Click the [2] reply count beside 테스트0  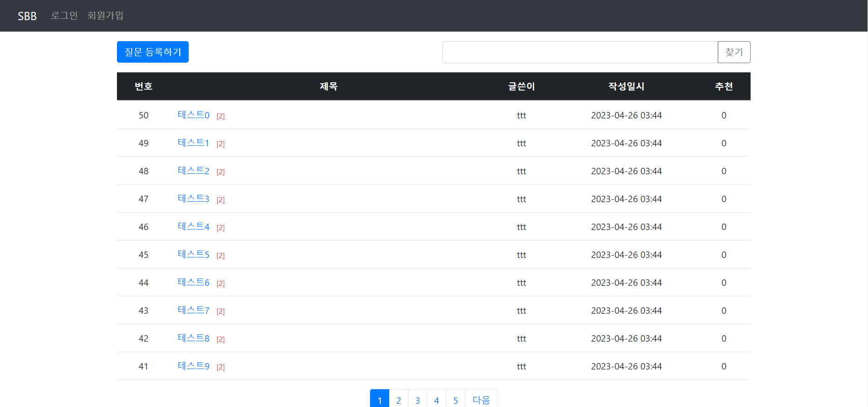click(x=221, y=116)
